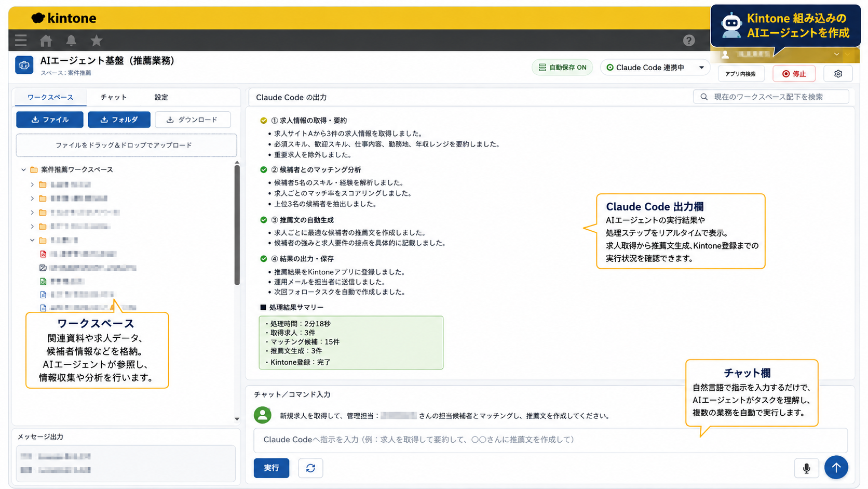This screenshot has width=868, height=489.
Task: Click green check beside ①求人情報の取得・要約
Action: 264,121
